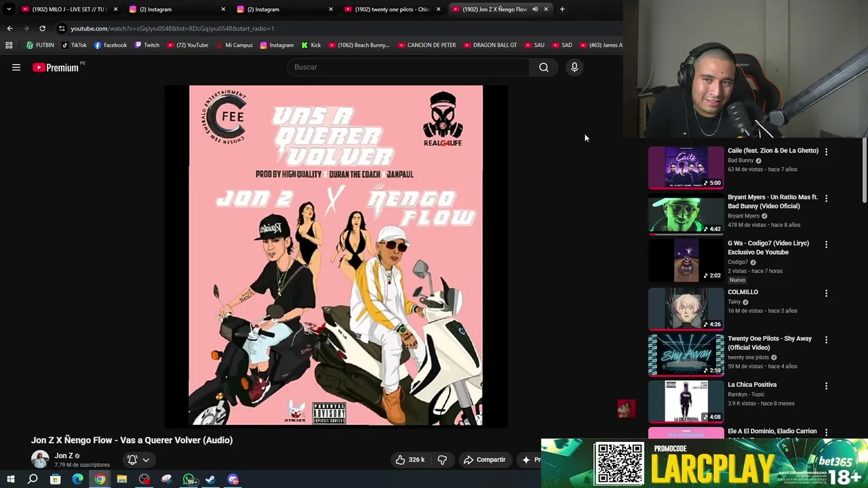This screenshot has height=488, width=868.
Task: Open the COLMILLO video title
Action: pyautogui.click(x=743, y=292)
